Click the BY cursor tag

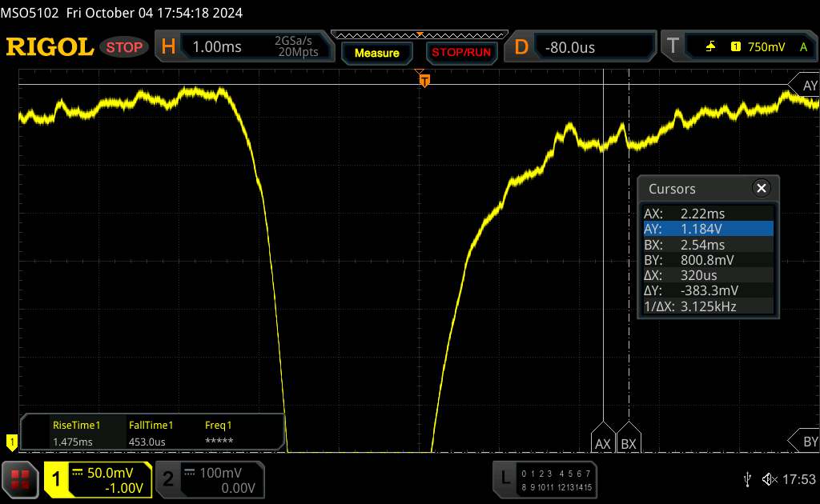pyautogui.click(x=805, y=441)
